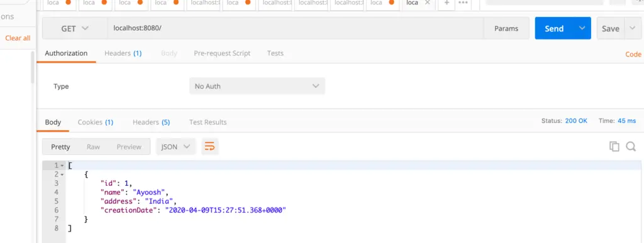Screen dimensions: 644x243
Task: Click the Type label in Authorization
Action: (61, 87)
